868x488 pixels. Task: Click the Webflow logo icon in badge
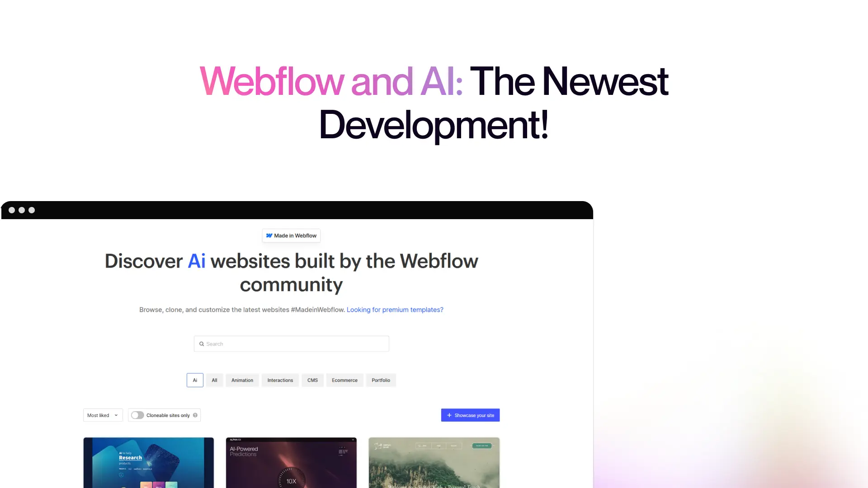[x=269, y=235]
